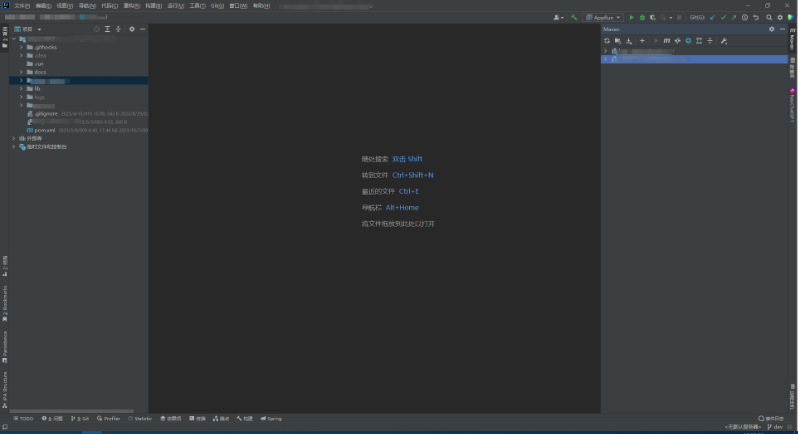This screenshot has height=434, width=798.
Task: Reload all Maven projects icon
Action: pos(607,41)
